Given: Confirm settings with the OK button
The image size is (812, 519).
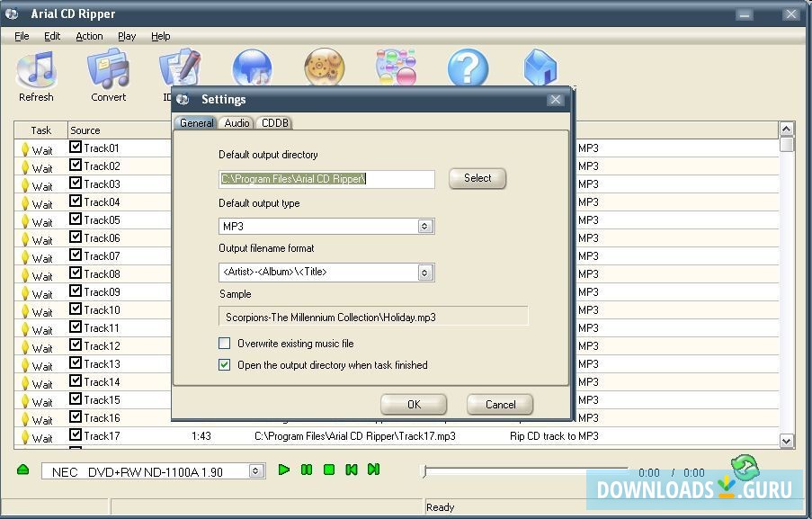Looking at the screenshot, I should point(413,404).
